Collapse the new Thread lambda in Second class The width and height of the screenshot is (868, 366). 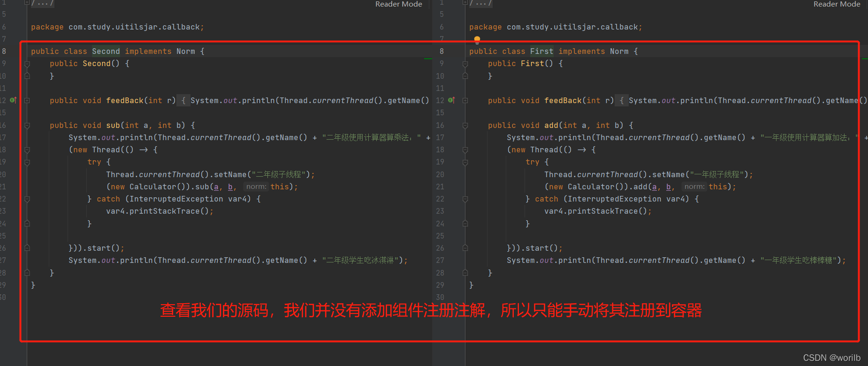pos(27,150)
